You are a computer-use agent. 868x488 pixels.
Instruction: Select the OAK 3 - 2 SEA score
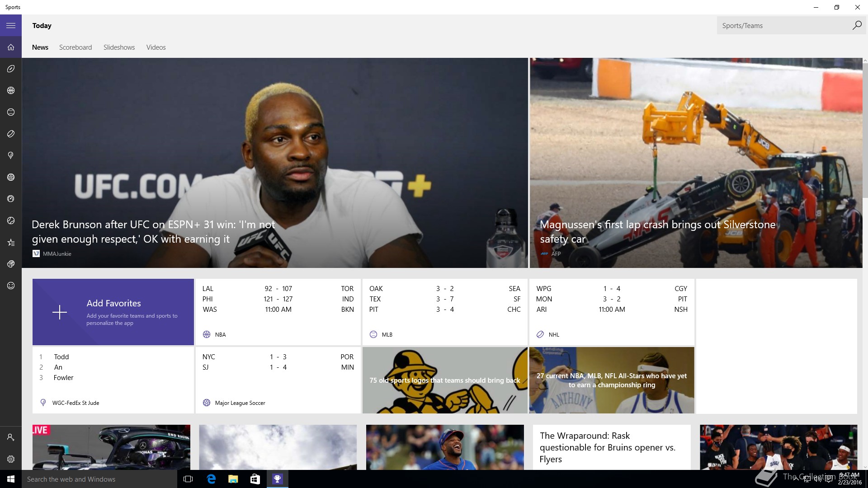445,288
